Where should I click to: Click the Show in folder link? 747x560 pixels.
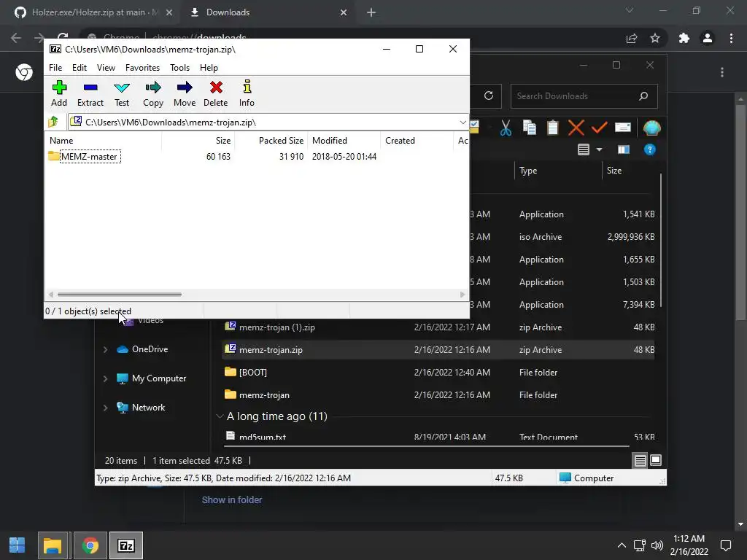pos(232,499)
